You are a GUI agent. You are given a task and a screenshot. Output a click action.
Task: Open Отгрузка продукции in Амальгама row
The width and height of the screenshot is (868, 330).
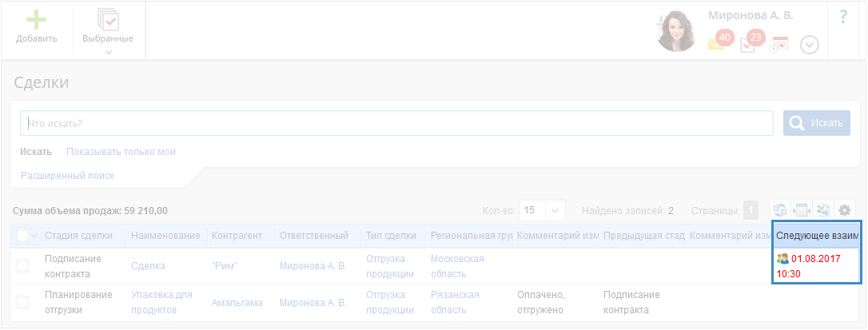click(x=390, y=302)
